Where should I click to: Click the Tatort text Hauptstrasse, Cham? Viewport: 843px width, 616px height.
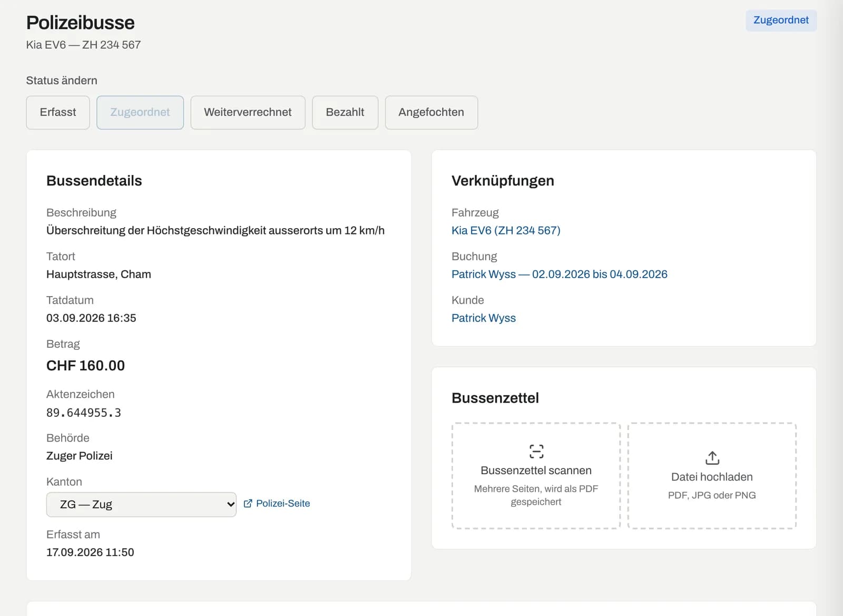pos(99,274)
